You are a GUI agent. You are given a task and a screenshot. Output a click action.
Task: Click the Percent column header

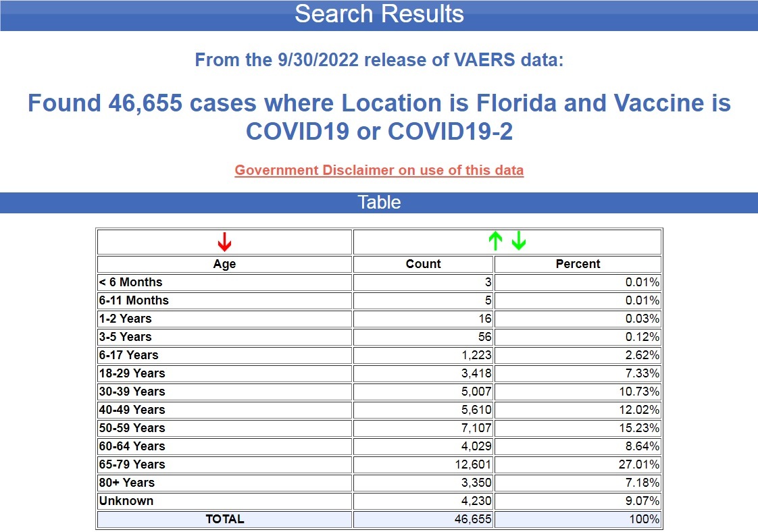[x=578, y=264]
